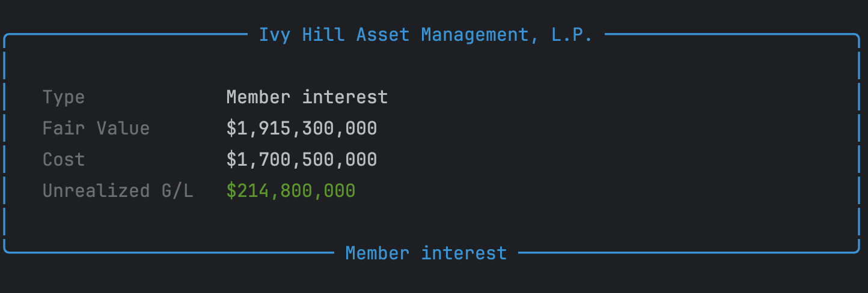Click the "Type" field label

click(64, 97)
